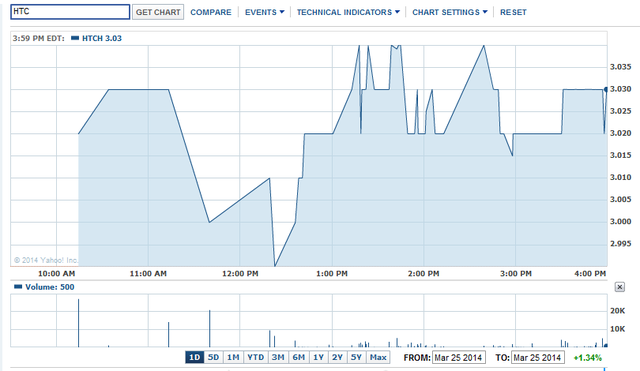Switch to the 5D time range

[213, 358]
